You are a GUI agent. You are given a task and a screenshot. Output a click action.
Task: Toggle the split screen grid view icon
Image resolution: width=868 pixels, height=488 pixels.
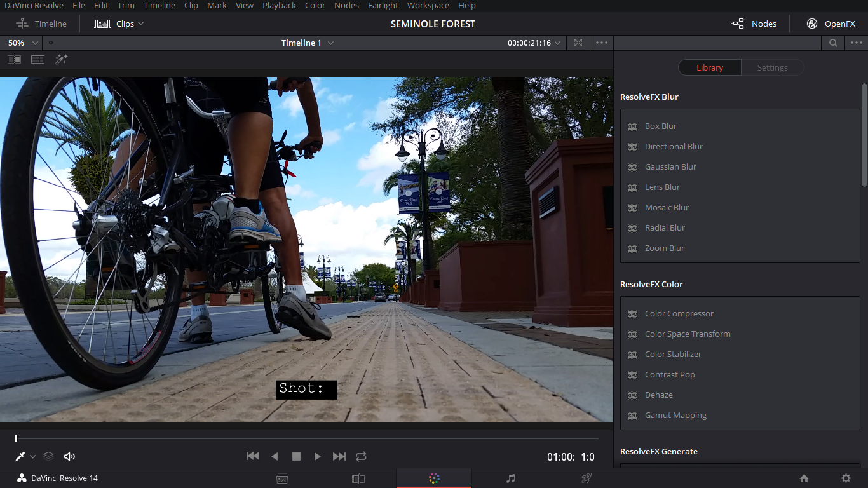37,59
